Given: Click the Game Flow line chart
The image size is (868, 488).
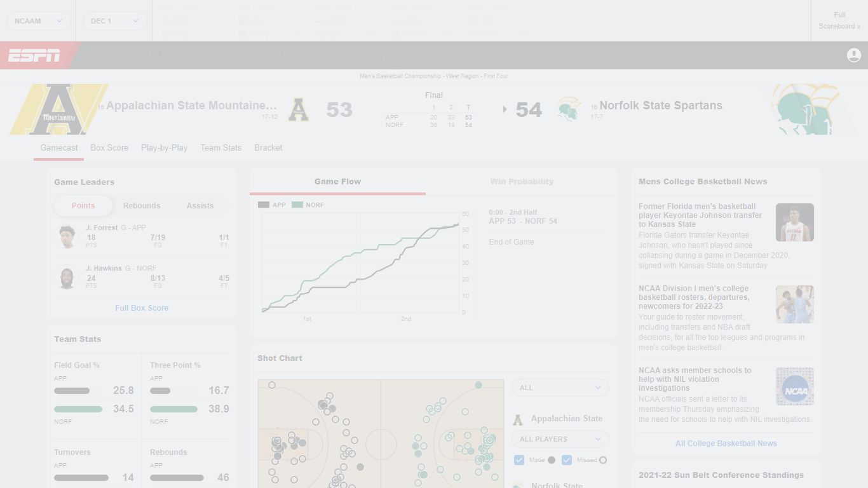Looking at the screenshot, I should tap(360, 263).
